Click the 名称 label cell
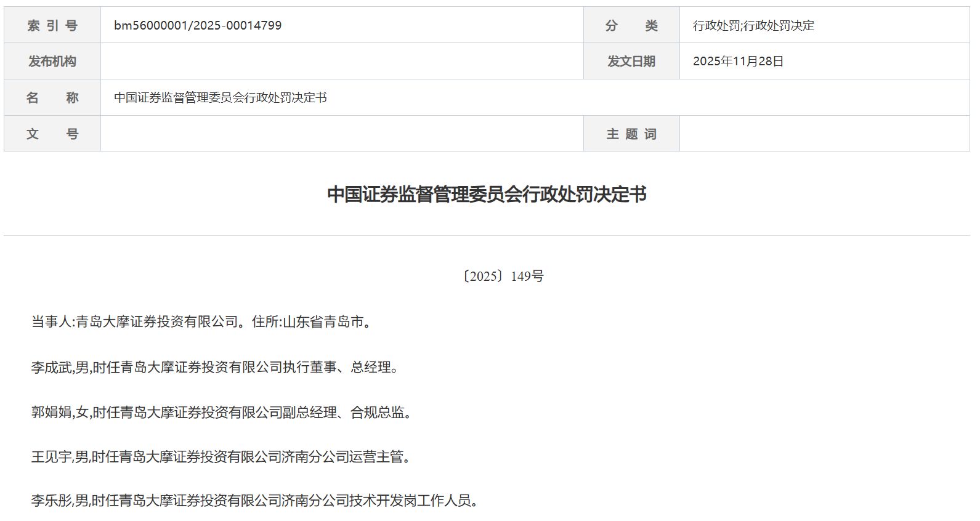Image resolution: width=980 pixels, height=521 pixels. coord(52,97)
